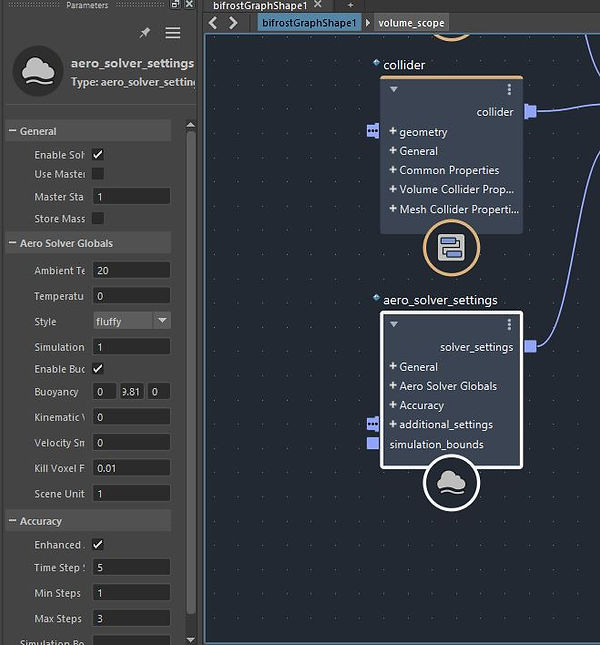Open the Parameters panel hamburger menu
The width and height of the screenshot is (600, 645).
click(173, 33)
